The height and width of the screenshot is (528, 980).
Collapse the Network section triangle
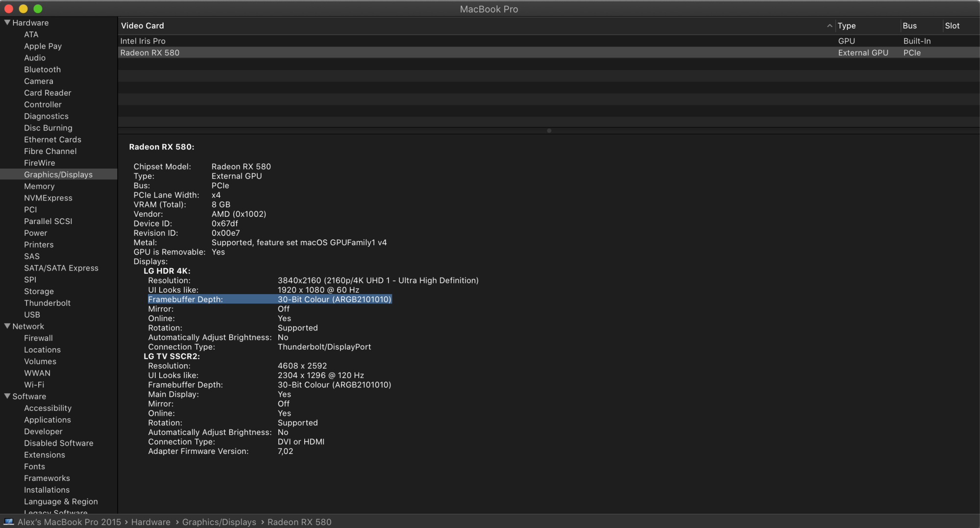(x=7, y=326)
